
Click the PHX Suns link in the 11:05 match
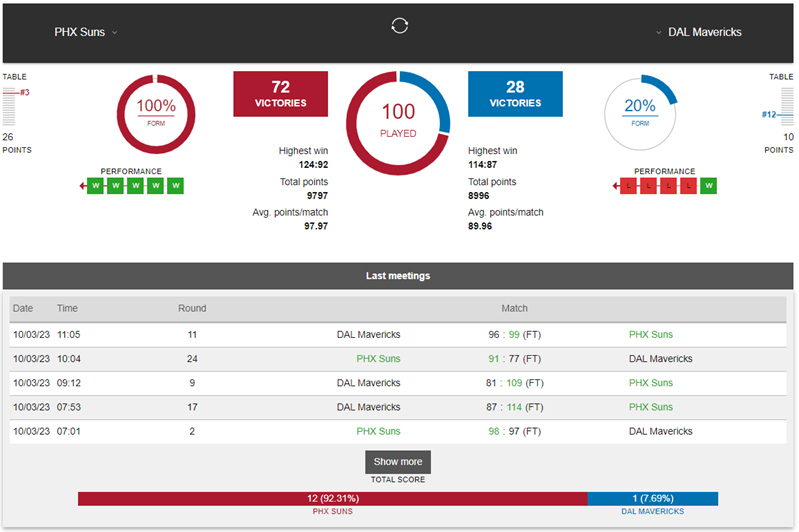click(x=650, y=335)
